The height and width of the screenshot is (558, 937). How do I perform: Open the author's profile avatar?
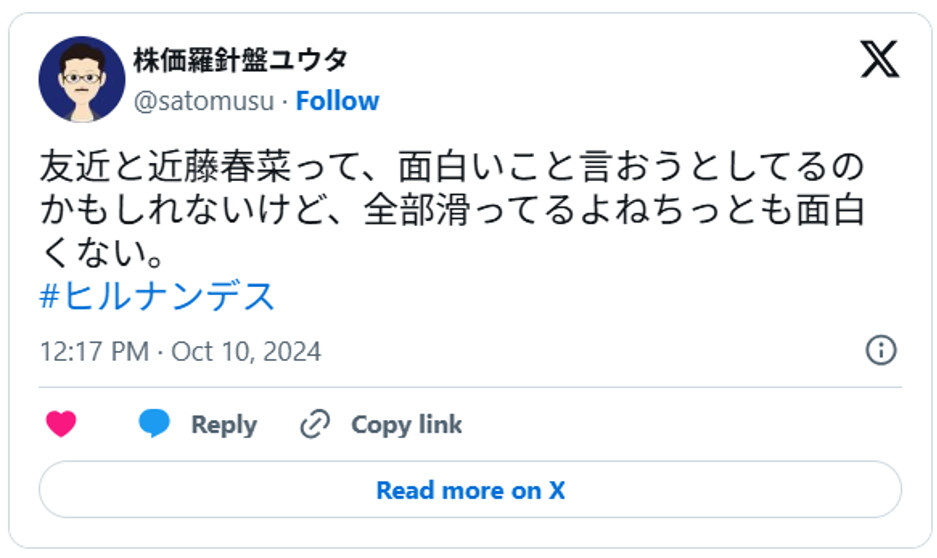(x=81, y=79)
